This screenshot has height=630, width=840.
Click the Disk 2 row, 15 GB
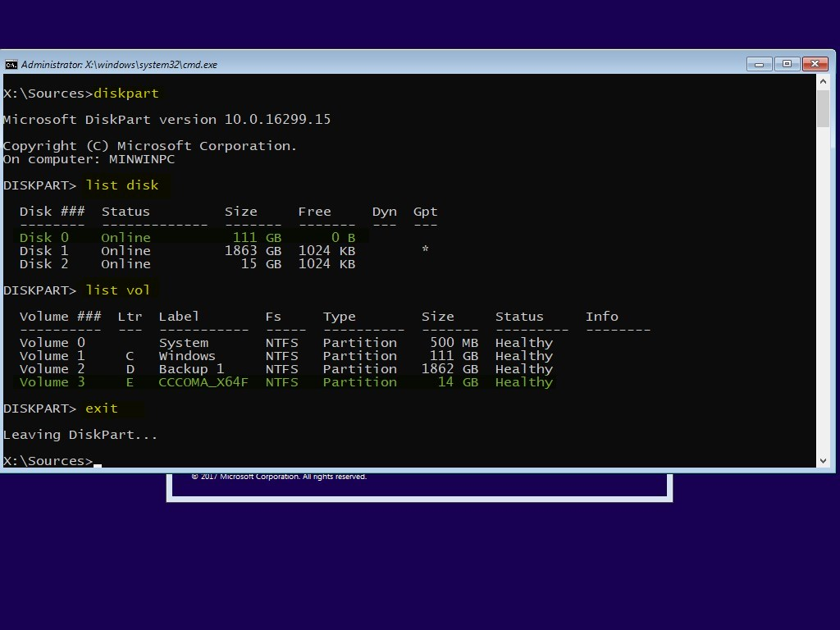pyautogui.click(x=187, y=264)
